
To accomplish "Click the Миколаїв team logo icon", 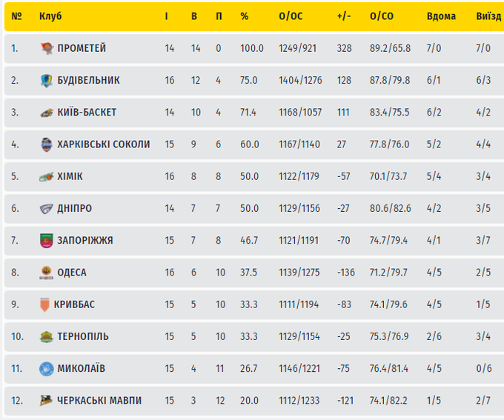I will pos(47,369).
